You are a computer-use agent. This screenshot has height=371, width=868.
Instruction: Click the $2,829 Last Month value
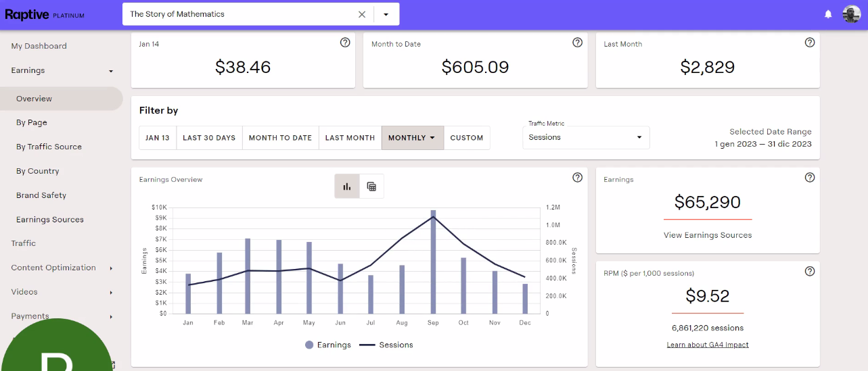tap(708, 67)
